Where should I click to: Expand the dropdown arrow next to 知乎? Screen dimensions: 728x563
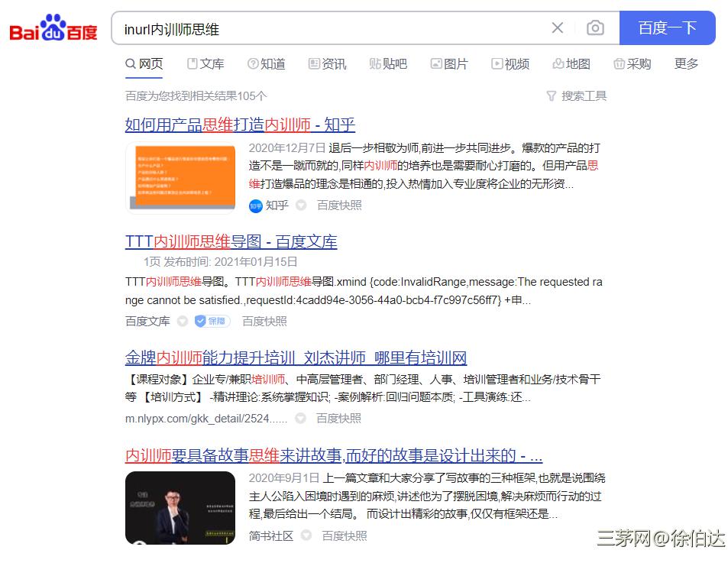pos(301,205)
